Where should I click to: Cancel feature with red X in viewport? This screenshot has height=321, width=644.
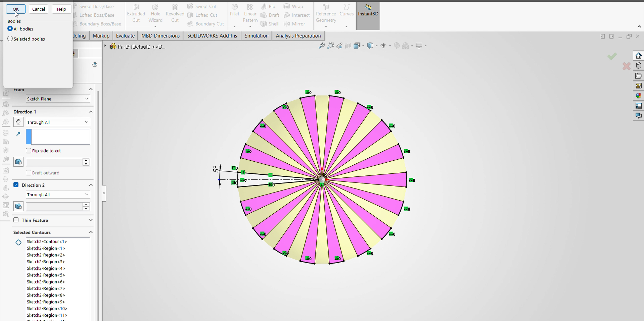(626, 66)
